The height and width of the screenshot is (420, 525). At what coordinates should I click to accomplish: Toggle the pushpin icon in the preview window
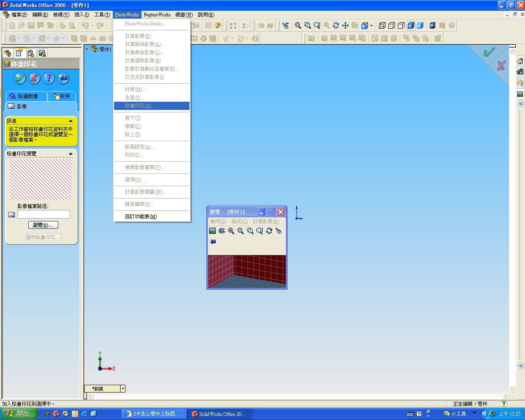pyautogui.click(x=212, y=242)
